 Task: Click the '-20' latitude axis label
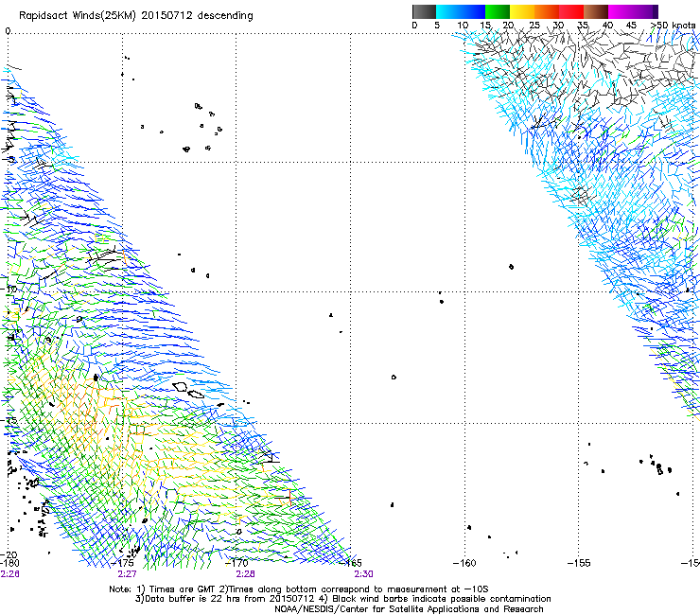(x=9, y=554)
